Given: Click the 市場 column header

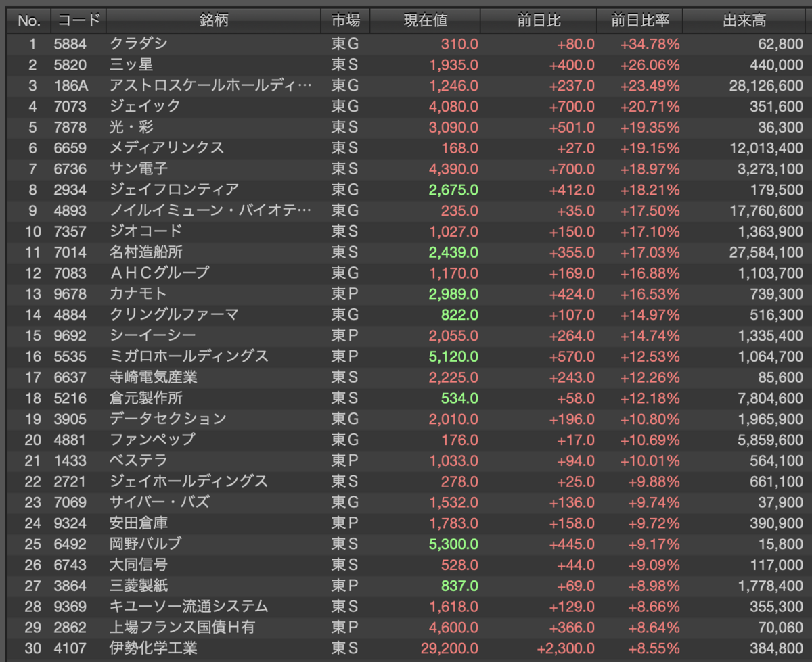Looking at the screenshot, I should pyautogui.click(x=346, y=21).
